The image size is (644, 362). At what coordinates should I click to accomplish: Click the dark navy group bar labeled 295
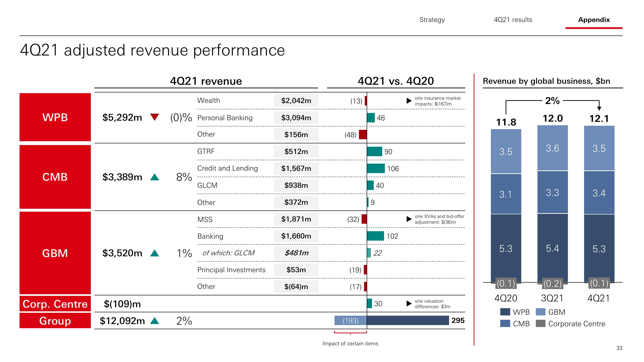point(408,320)
